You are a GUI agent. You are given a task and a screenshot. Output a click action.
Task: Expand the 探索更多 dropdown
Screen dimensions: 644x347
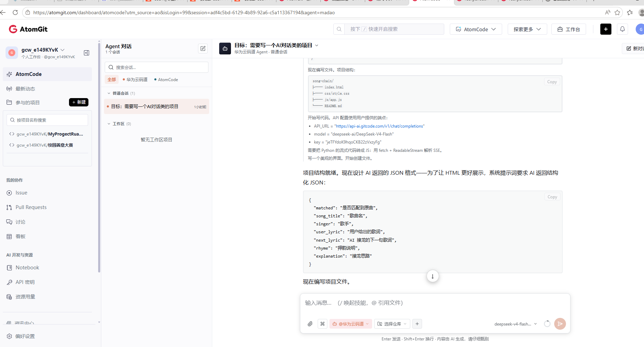(x=527, y=29)
